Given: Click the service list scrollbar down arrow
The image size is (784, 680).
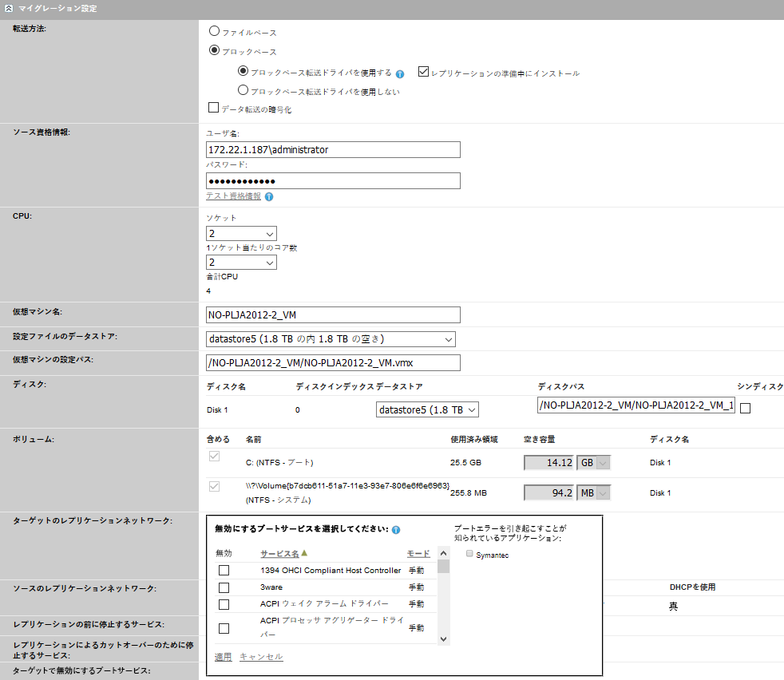Looking at the screenshot, I should coord(443,639).
